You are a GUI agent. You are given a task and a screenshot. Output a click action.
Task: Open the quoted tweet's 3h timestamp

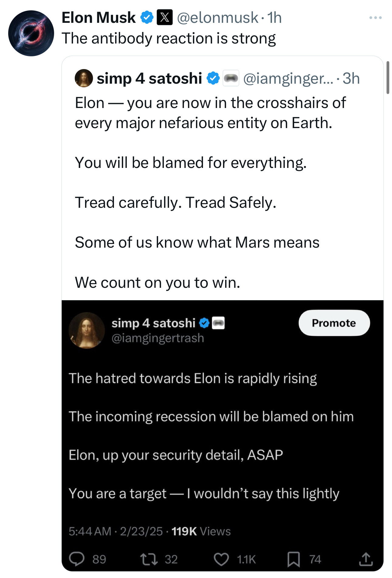[351, 78]
